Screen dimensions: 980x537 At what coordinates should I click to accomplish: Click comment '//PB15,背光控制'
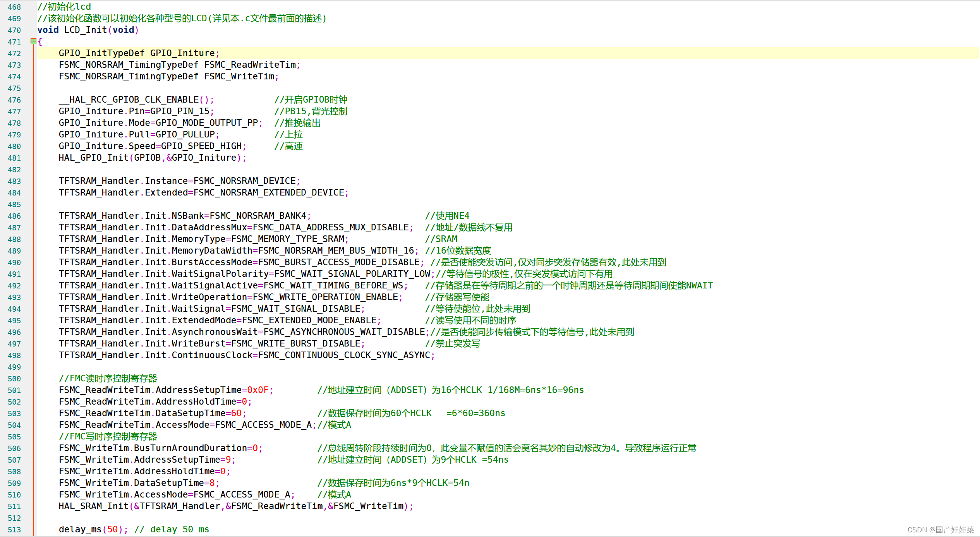[x=311, y=111]
